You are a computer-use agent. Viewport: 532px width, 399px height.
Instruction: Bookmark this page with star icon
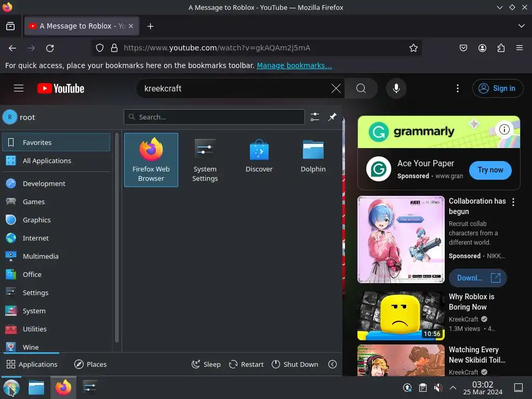pyautogui.click(x=413, y=48)
